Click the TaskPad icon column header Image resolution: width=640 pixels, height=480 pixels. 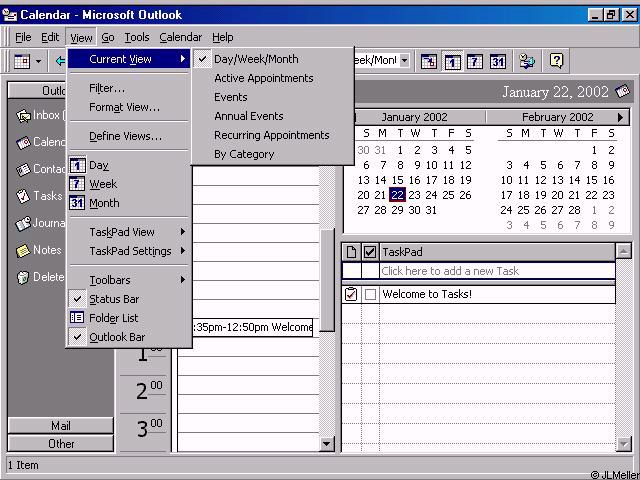click(x=351, y=252)
